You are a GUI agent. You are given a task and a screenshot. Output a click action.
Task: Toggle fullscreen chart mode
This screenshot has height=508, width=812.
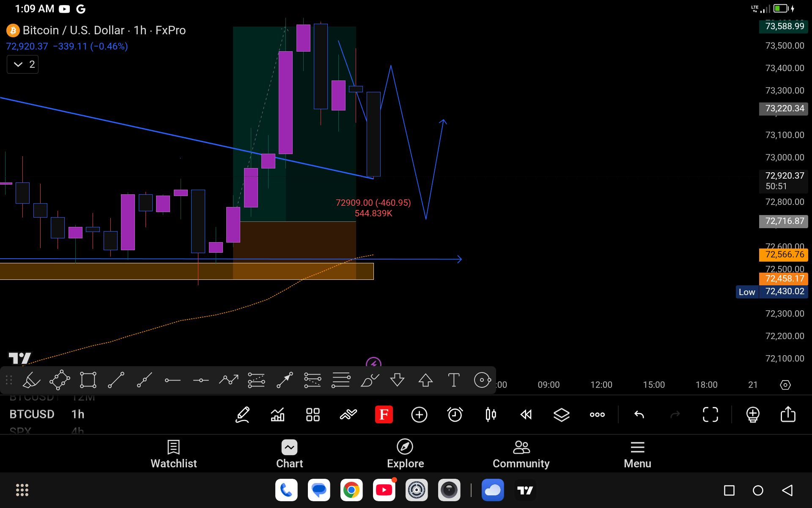[710, 414]
